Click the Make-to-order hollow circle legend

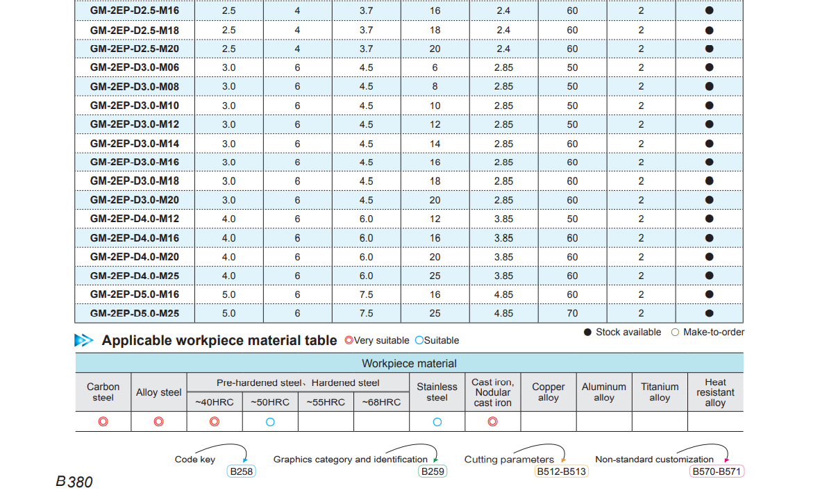[x=675, y=333]
